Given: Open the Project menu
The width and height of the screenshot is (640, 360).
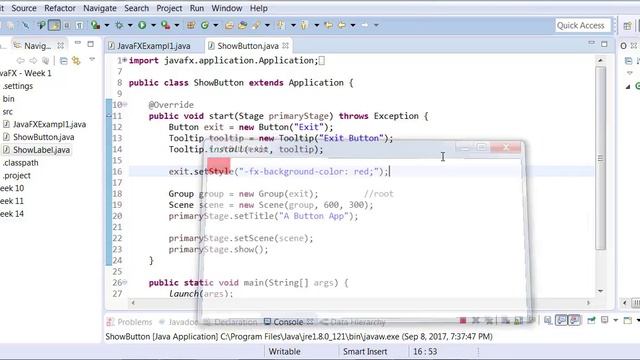Looking at the screenshot, I should coord(169,8).
